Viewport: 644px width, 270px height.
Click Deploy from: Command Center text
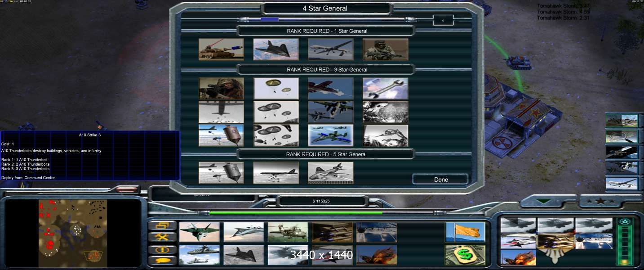(28, 178)
